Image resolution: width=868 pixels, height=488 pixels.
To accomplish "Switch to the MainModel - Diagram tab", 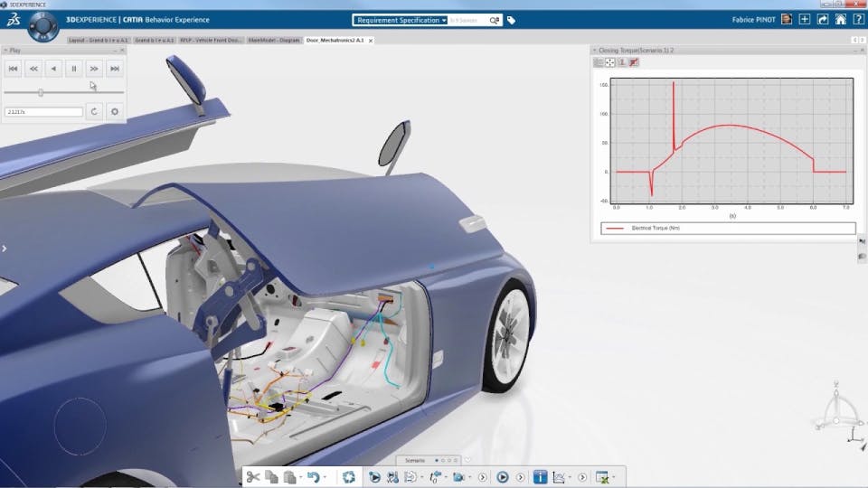I will coord(274,40).
